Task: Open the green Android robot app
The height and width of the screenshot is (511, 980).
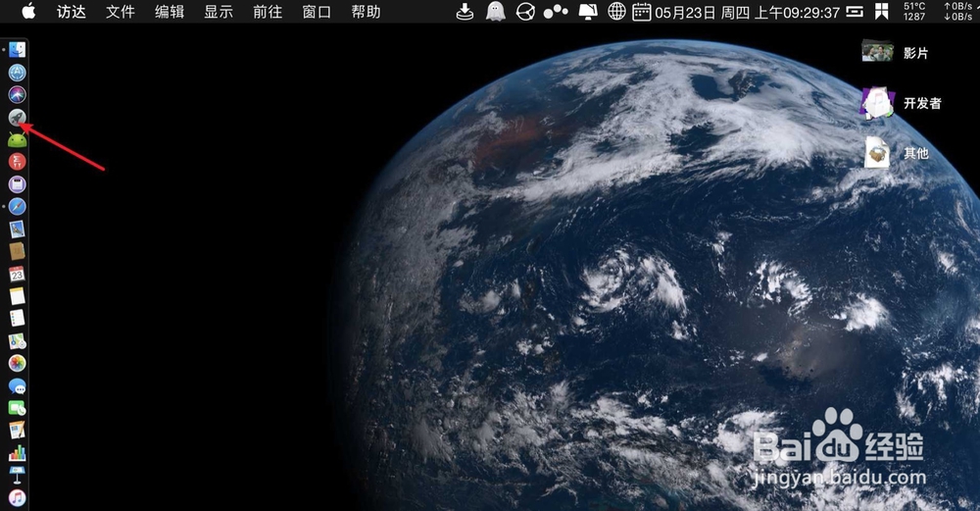Action: pos(17,139)
